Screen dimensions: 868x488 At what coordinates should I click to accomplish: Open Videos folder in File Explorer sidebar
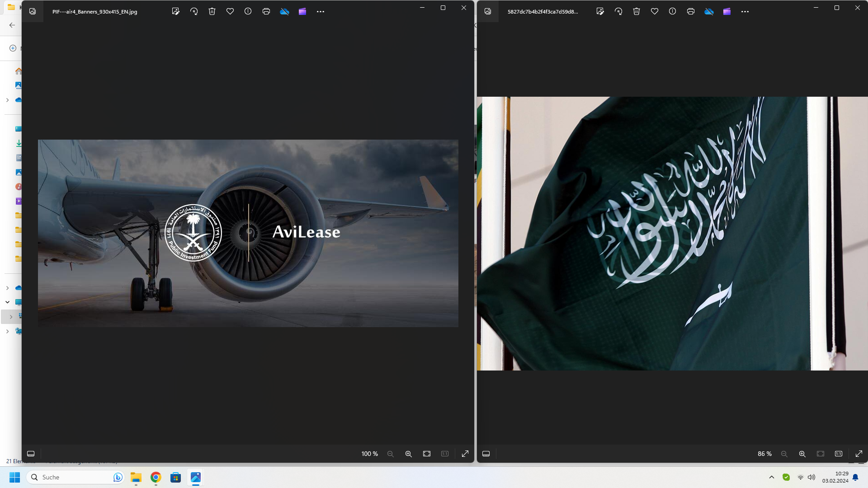tap(19, 201)
